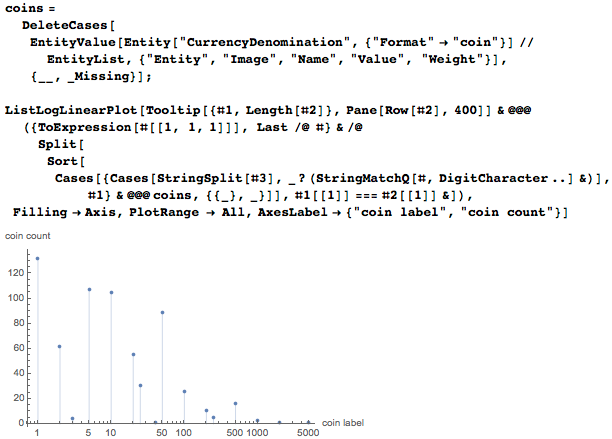
Task: Click y-axis tick label 80
Action: [x=18, y=323]
